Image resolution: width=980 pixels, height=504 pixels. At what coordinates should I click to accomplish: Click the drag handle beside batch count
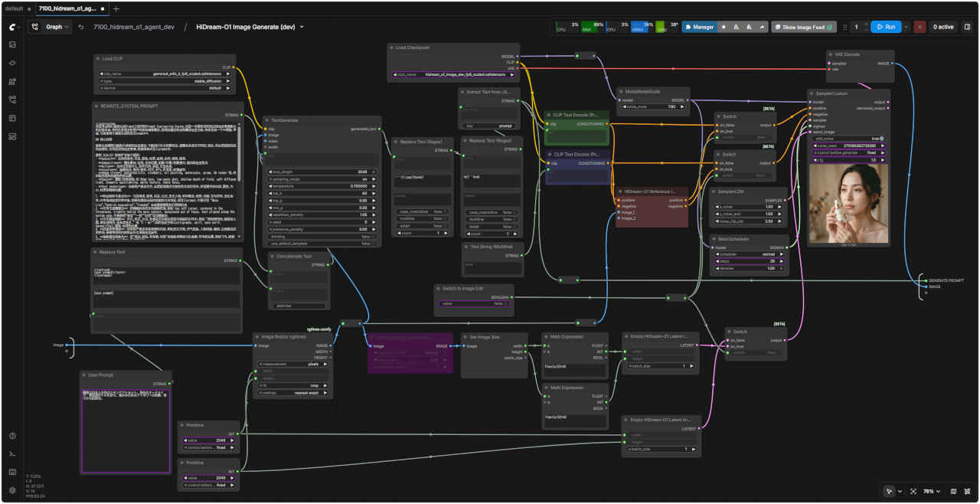pos(845,27)
